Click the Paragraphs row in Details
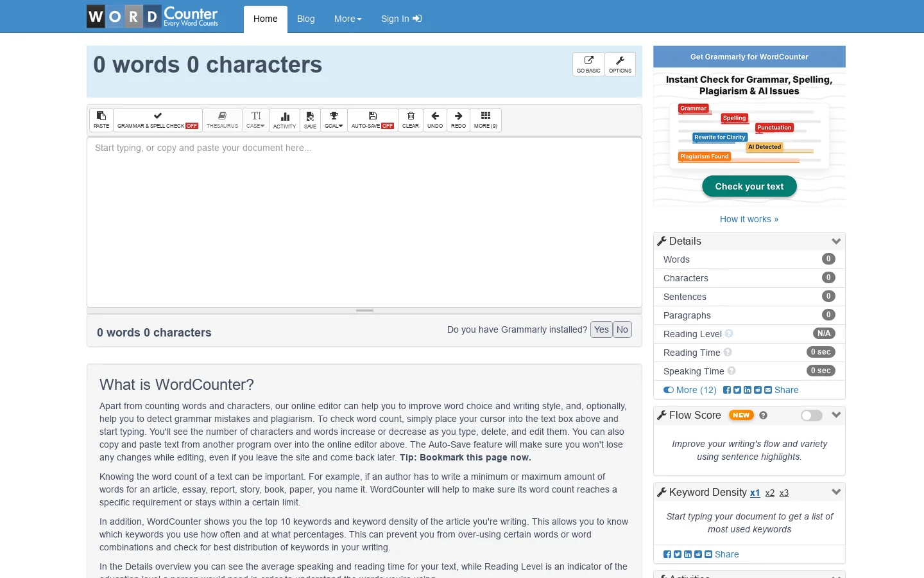 point(749,315)
